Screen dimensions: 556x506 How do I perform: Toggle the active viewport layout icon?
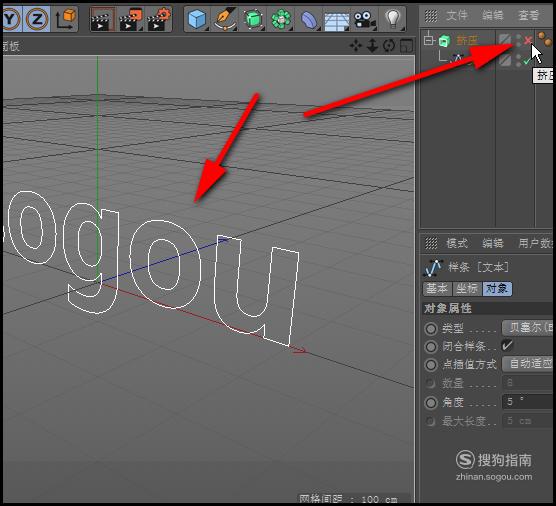pos(406,46)
